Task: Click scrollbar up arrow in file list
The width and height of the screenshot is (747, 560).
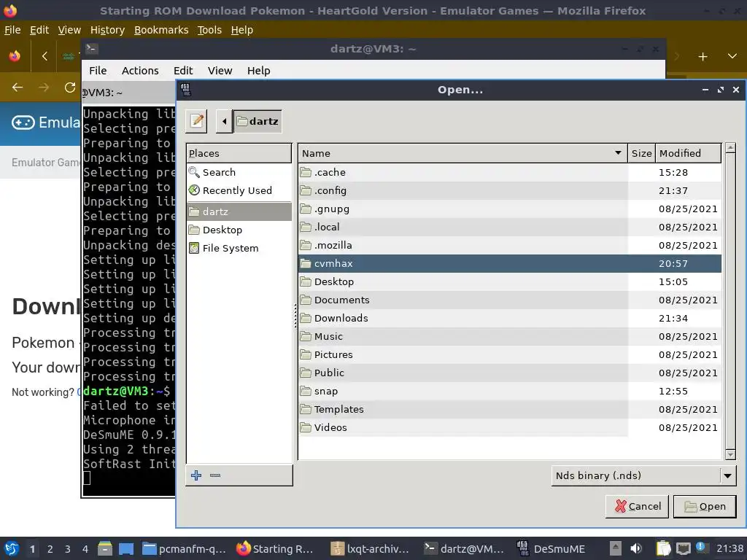Action: click(x=729, y=147)
